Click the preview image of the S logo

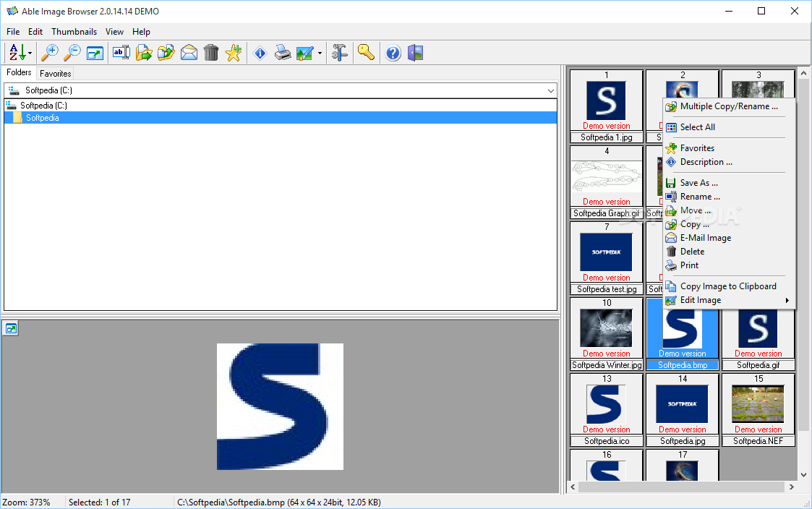click(280, 406)
